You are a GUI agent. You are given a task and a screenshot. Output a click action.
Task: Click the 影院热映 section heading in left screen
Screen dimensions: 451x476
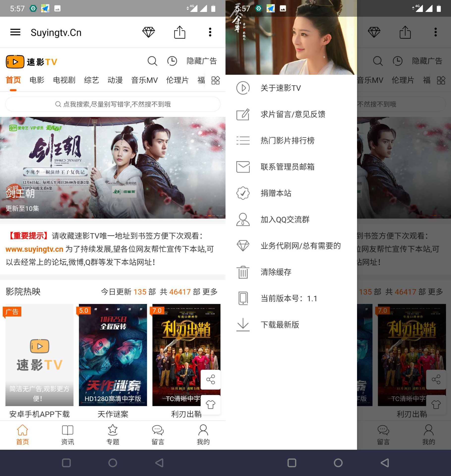click(23, 292)
